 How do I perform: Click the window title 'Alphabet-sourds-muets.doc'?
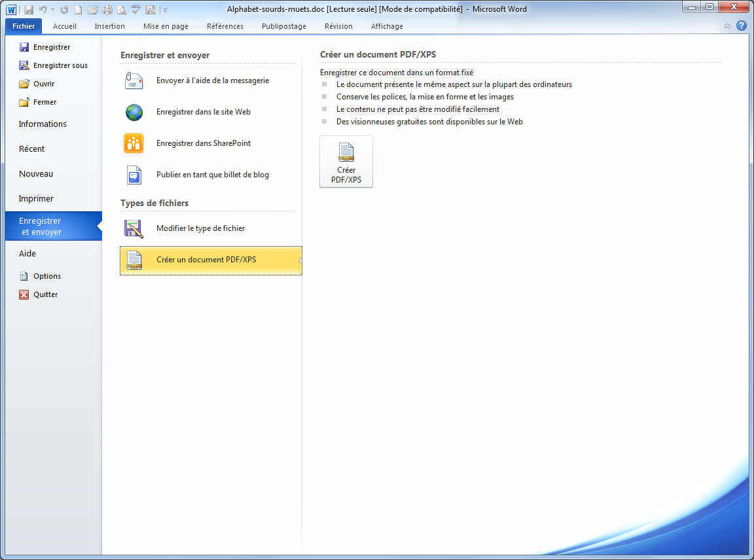(276, 9)
